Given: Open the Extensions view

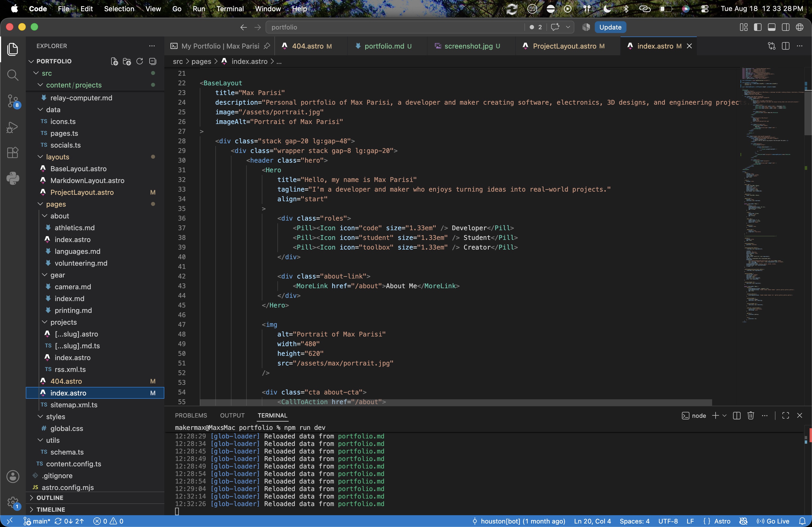Looking at the screenshot, I should point(13,153).
